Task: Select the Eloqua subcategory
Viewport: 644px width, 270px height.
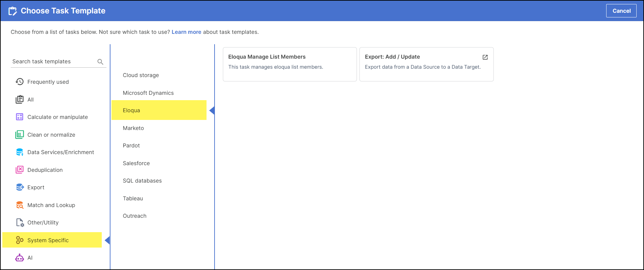Action: coord(159,110)
